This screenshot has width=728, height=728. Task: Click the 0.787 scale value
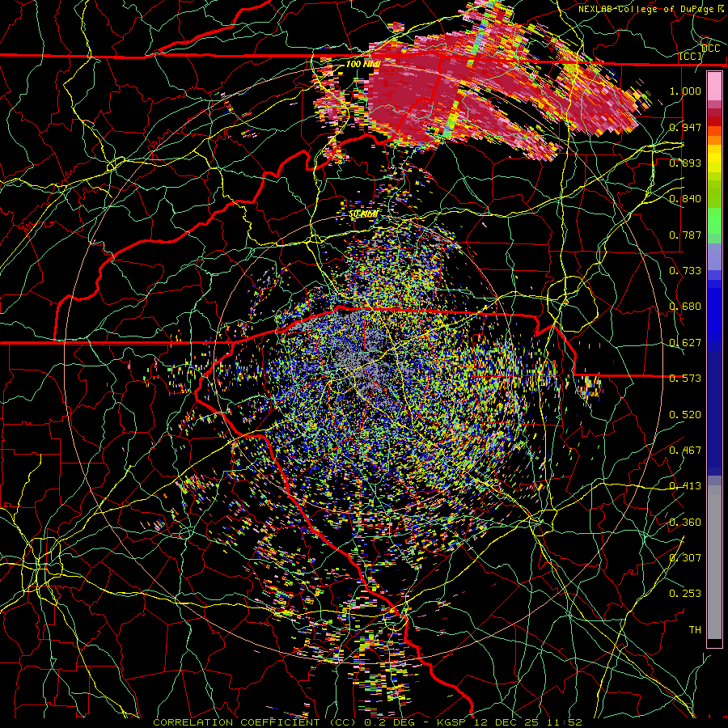pyautogui.click(x=685, y=235)
